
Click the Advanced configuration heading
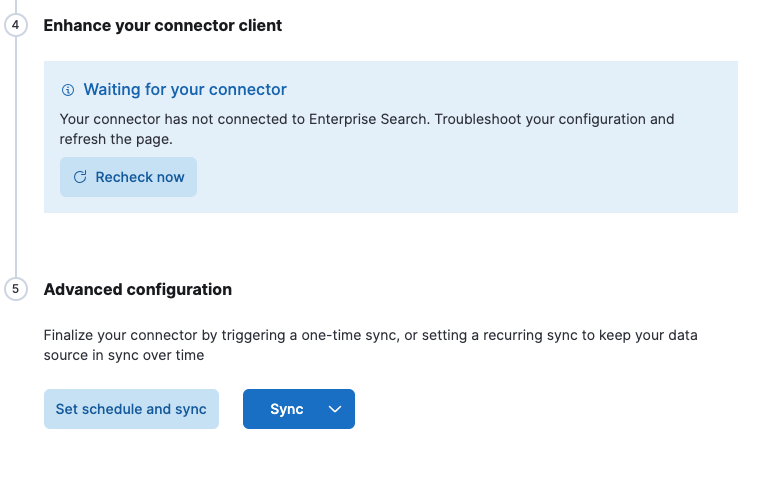click(x=138, y=289)
